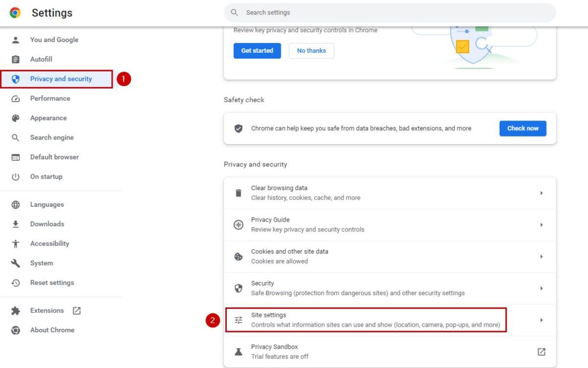Open Reset settings section

point(52,282)
